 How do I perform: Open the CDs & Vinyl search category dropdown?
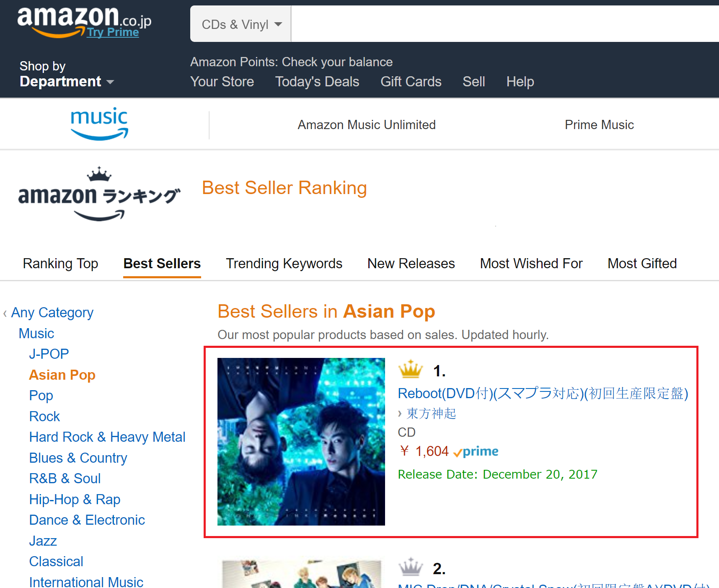(x=241, y=24)
